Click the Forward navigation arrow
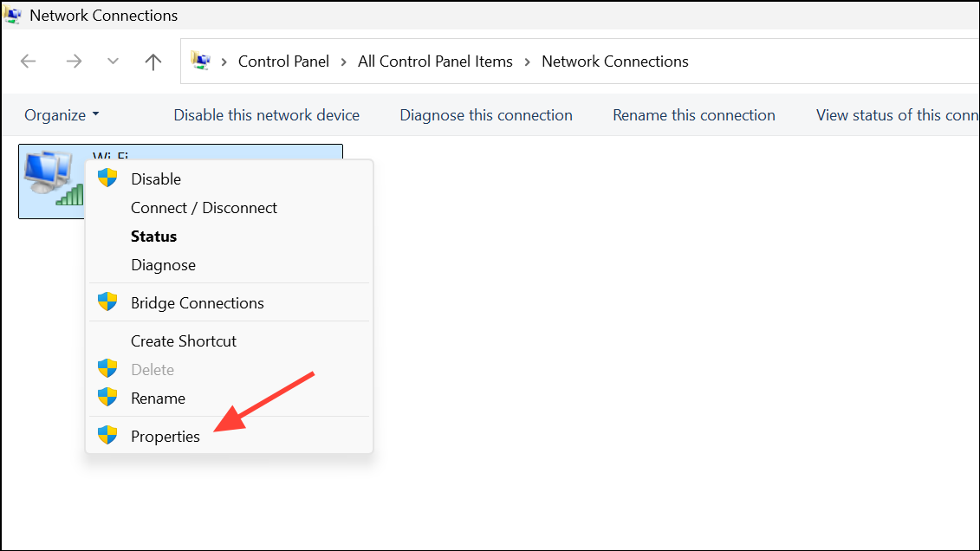 [x=74, y=62]
